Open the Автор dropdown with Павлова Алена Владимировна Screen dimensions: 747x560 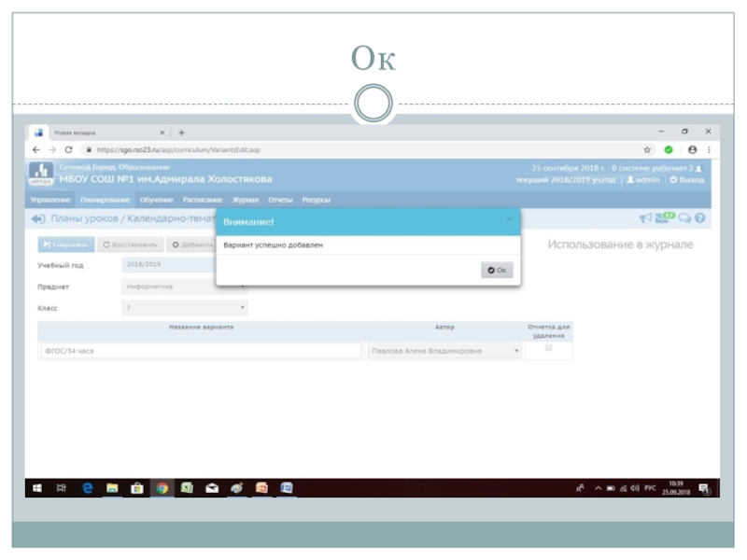click(444, 351)
